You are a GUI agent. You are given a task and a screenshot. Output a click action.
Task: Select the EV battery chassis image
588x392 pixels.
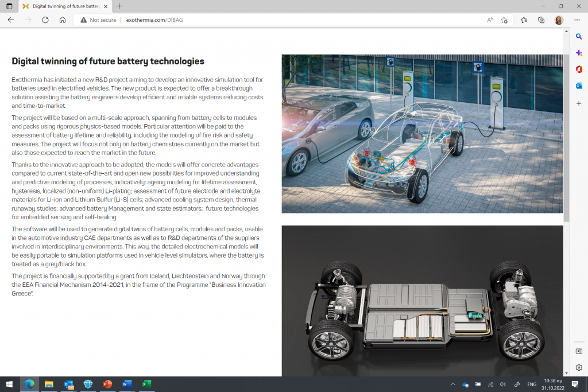(422, 301)
